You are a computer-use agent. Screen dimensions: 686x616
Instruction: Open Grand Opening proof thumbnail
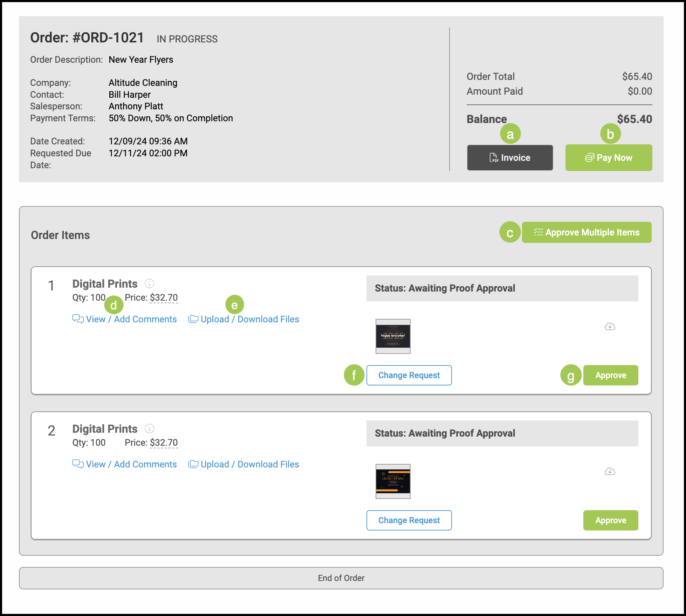point(393,481)
